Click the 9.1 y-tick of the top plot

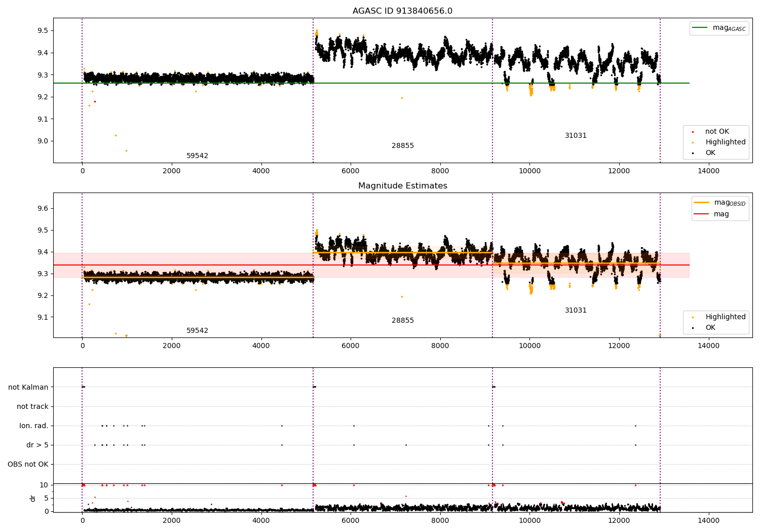click(43, 119)
